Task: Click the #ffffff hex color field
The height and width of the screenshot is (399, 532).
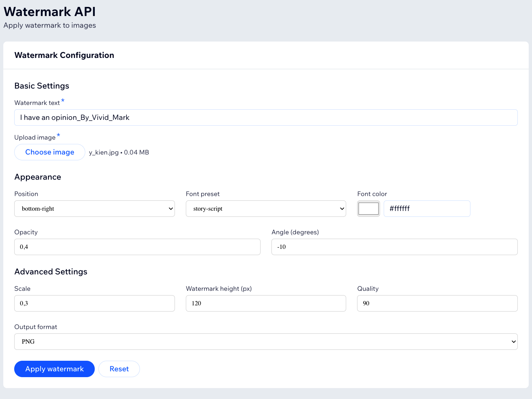Action: pos(427,209)
